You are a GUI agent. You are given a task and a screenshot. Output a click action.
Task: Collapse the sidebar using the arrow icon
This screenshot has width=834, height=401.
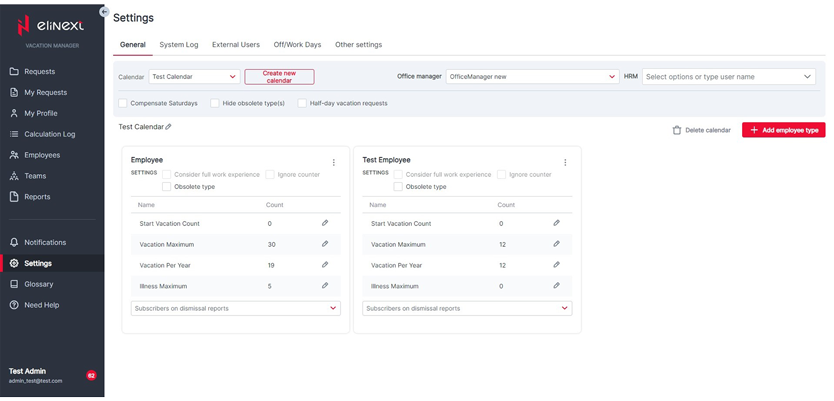[104, 12]
